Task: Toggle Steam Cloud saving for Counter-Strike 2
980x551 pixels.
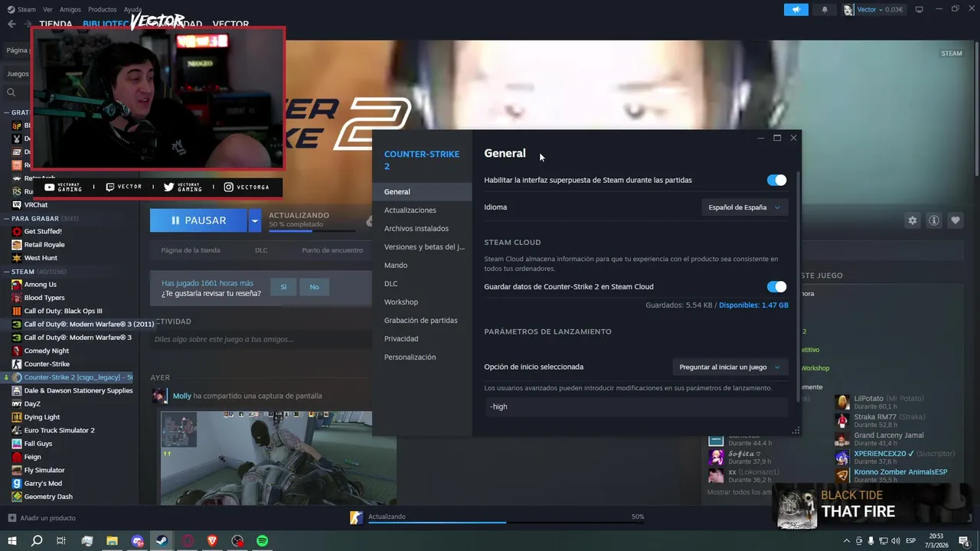Action: click(x=776, y=287)
